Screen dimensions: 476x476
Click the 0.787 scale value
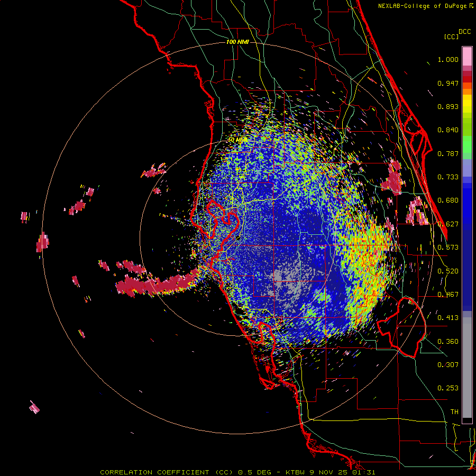(x=448, y=153)
